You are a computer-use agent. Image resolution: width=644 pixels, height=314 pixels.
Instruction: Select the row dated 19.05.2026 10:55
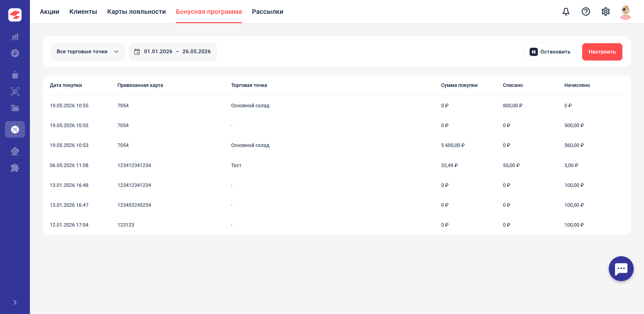pos(337,106)
